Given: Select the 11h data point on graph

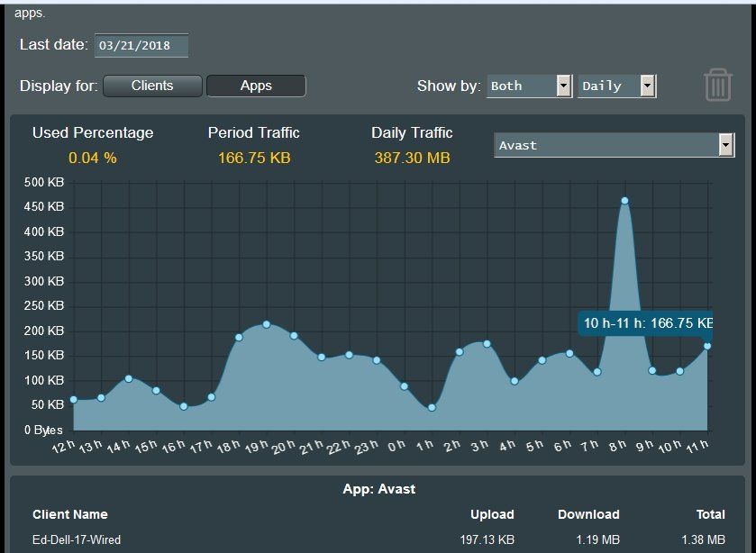Looking at the screenshot, I should pos(707,346).
